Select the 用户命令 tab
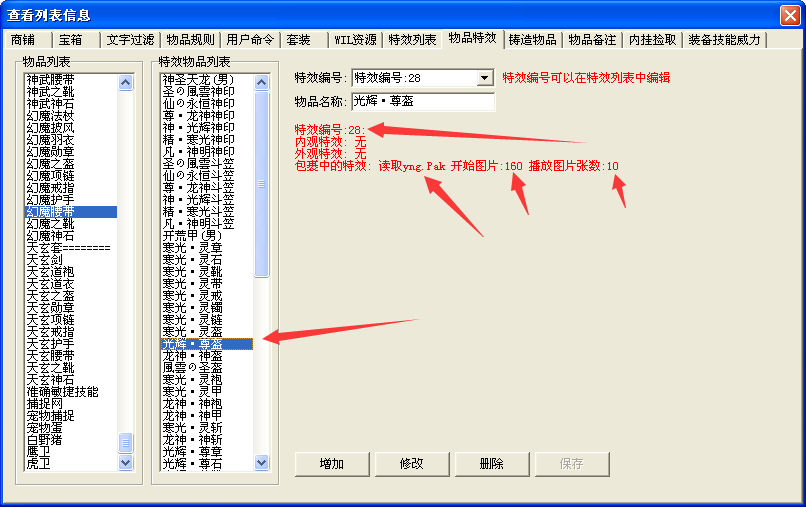Viewport: 806px width, 507px height. (x=250, y=40)
